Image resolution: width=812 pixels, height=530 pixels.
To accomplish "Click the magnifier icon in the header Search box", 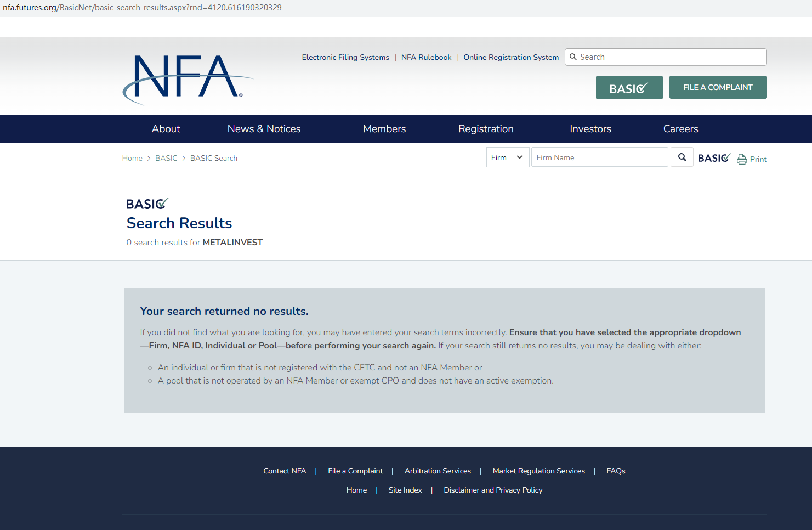I will coord(573,57).
